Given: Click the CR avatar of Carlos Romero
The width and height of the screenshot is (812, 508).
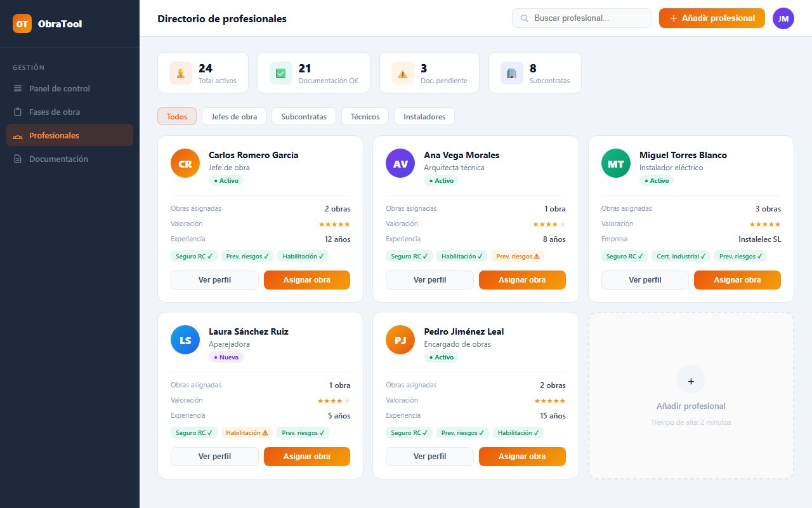Looking at the screenshot, I should (x=185, y=163).
